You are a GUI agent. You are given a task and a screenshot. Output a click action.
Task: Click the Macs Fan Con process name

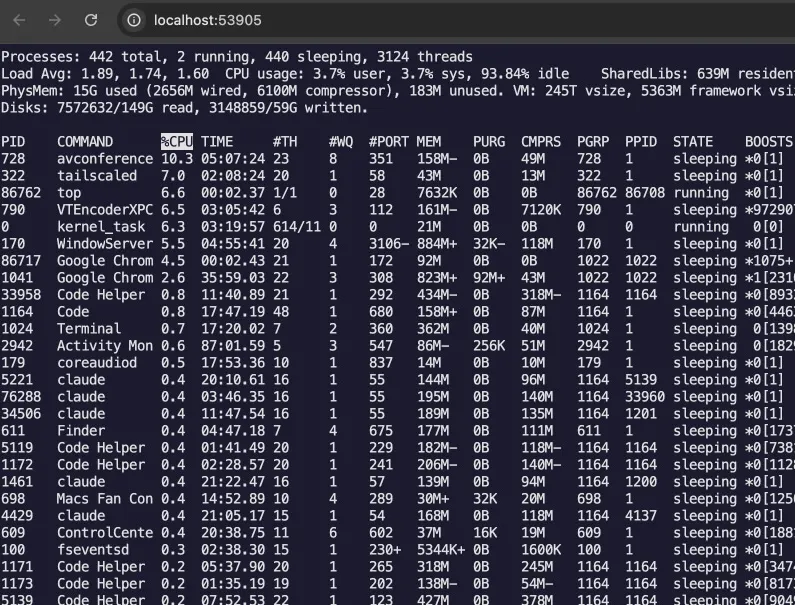point(105,499)
